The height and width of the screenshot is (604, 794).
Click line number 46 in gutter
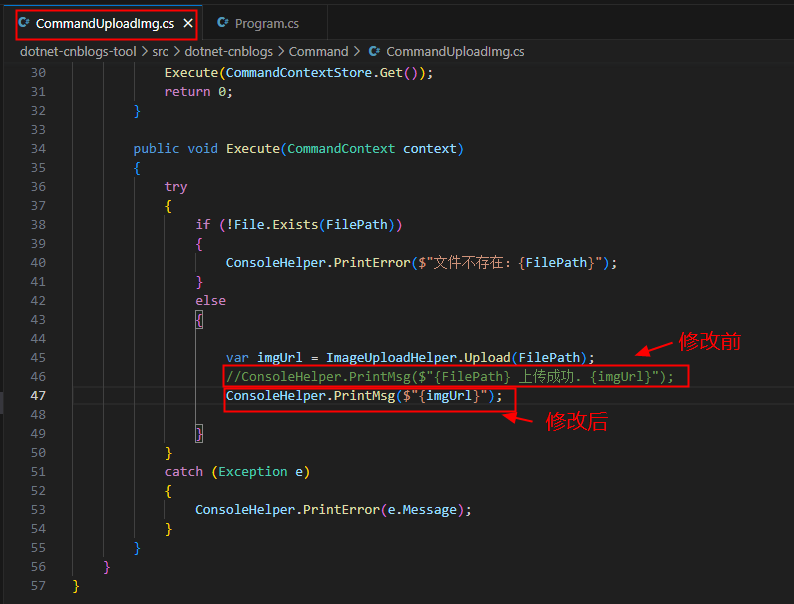[38, 377]
